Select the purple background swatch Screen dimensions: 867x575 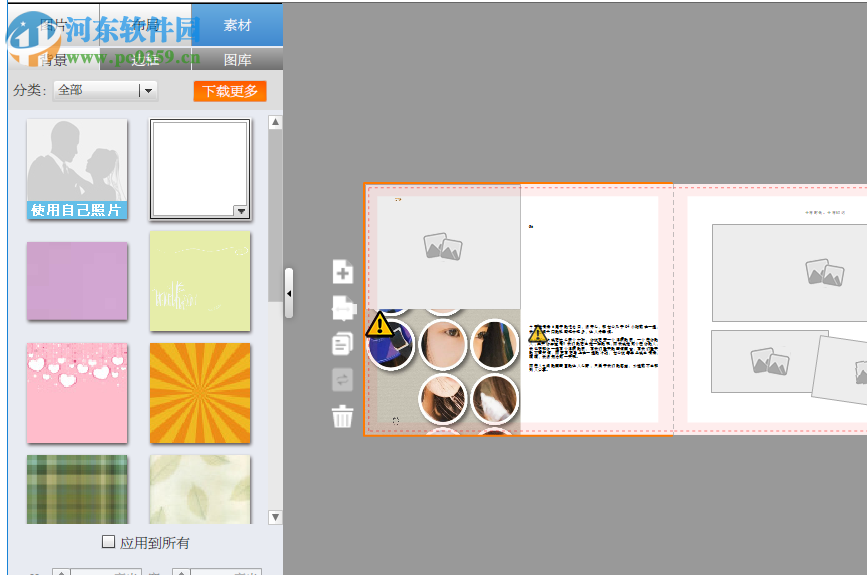(77, 281)
